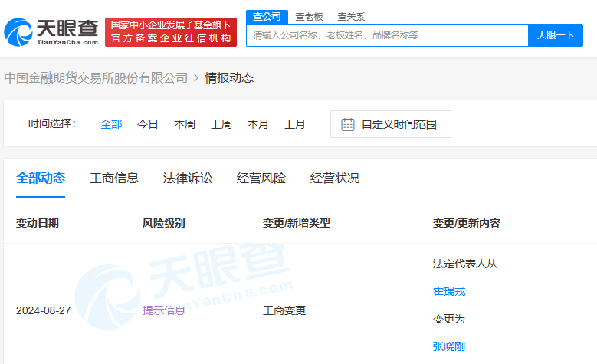
Task: Switch to the 查老板 search tab
Action: (309, 17)
